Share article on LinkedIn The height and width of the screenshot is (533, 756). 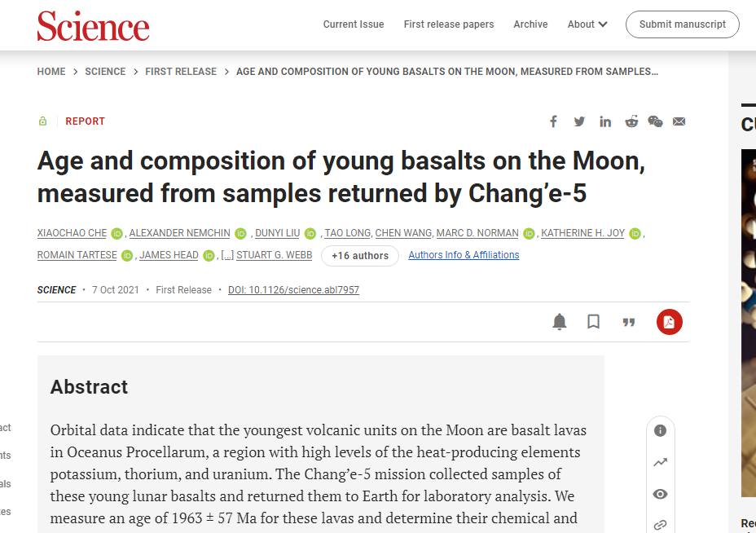(605, 121)
